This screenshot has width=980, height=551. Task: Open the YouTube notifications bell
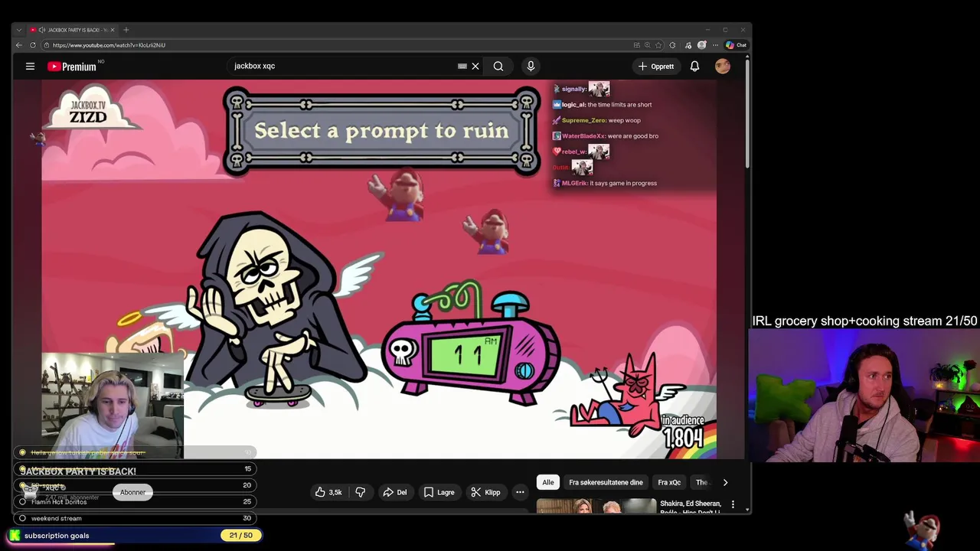coord(694,67)
